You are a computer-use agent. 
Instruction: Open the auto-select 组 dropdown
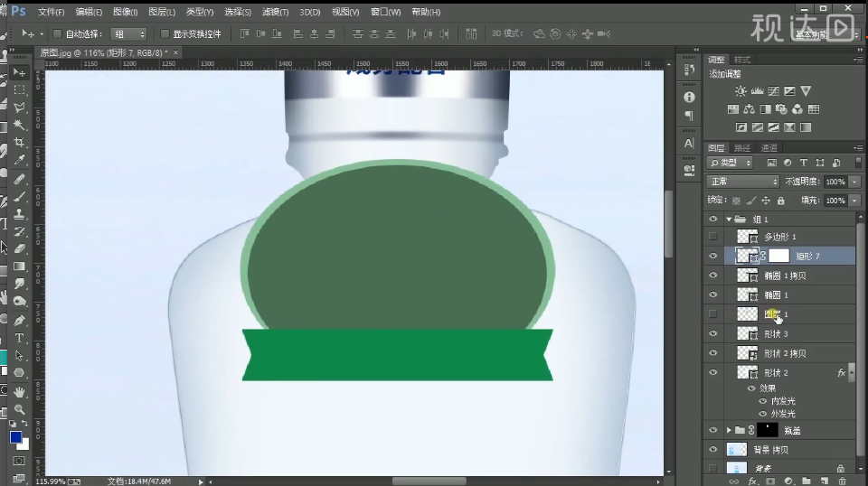pos(129,34)
